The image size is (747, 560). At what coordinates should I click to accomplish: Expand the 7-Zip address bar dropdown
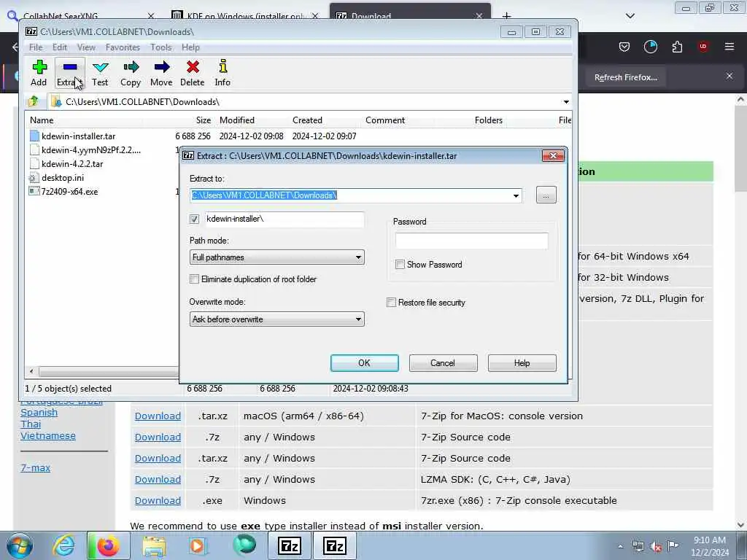click(x=566, y=102)
